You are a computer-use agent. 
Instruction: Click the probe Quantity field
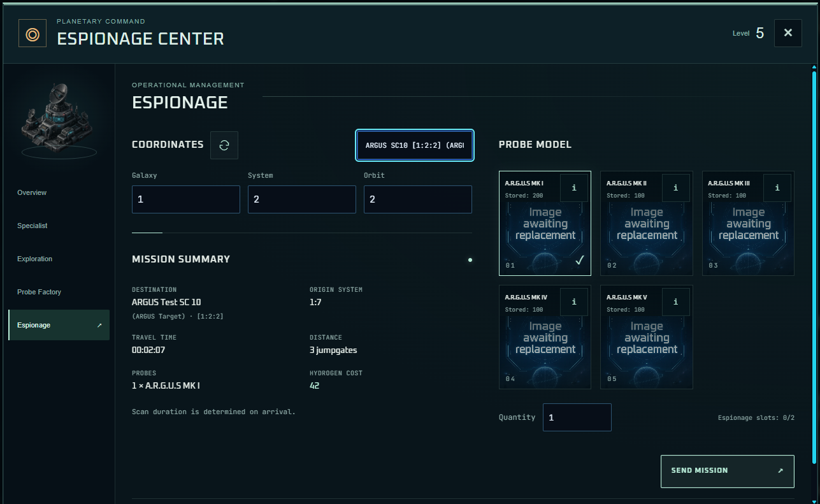click(577, 417)
